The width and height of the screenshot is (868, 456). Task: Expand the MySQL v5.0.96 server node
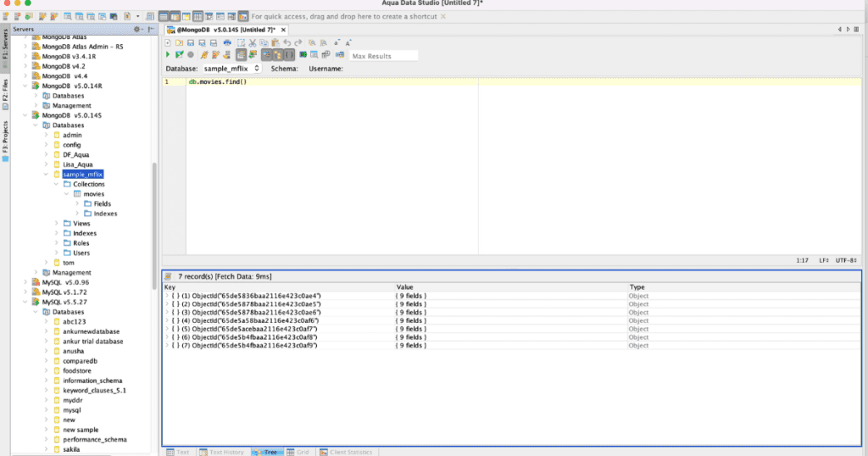(25, 282)
